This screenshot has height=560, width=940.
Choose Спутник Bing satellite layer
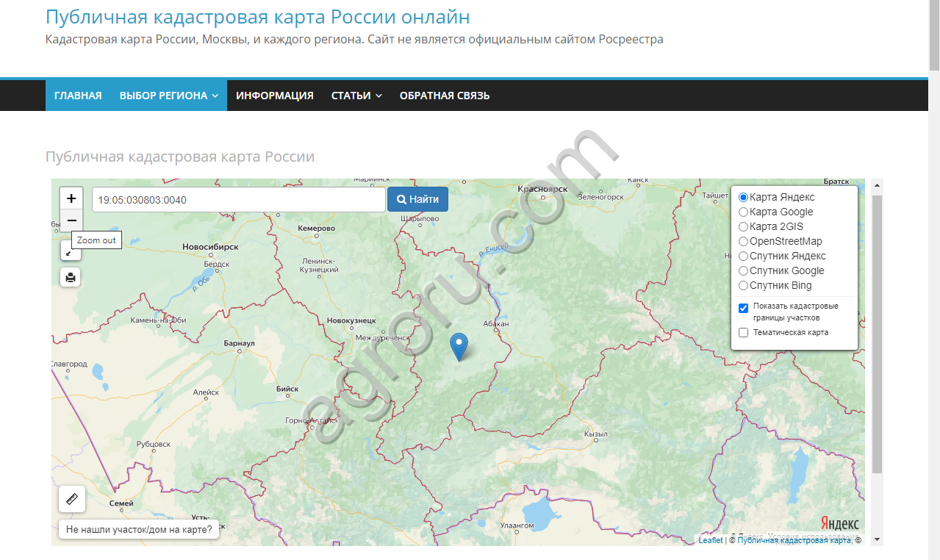[744, 285]
